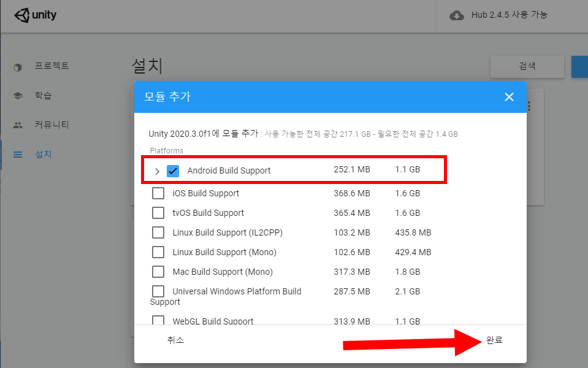This screenshot has width=588, height=368.
Task: Click iOS Build Support label
Action: coord(205,193)
